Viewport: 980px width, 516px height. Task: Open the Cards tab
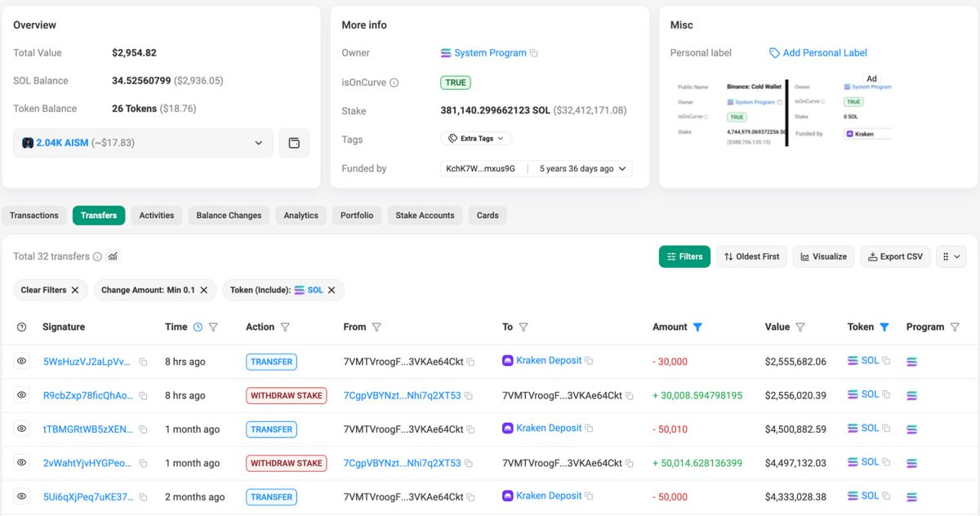pyautogui.click(x=488, y=216)
